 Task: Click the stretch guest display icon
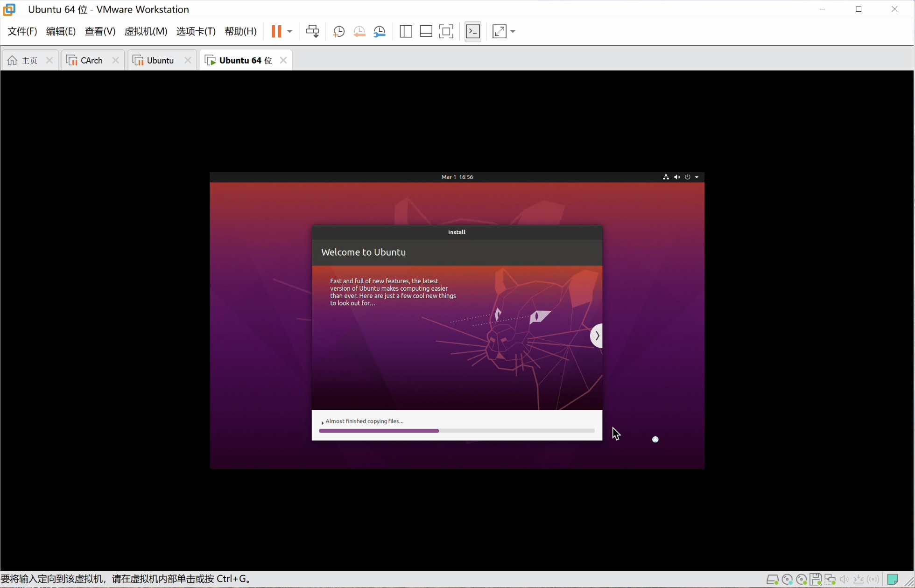pos(500,31)
